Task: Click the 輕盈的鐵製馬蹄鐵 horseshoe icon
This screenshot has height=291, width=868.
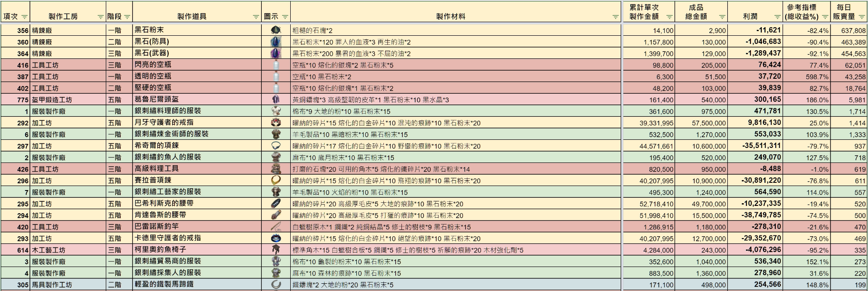Action: [276, 284]
